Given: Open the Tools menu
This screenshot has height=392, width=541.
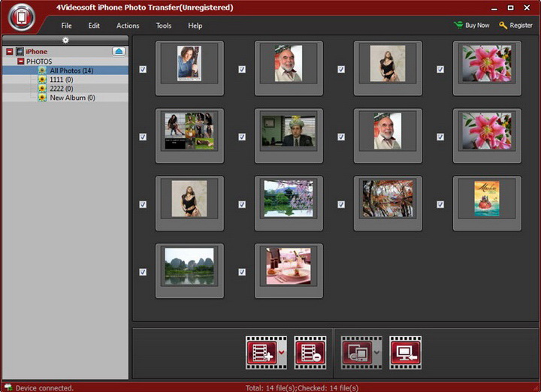Looking at the screenshot, I should tap(164, 26).
